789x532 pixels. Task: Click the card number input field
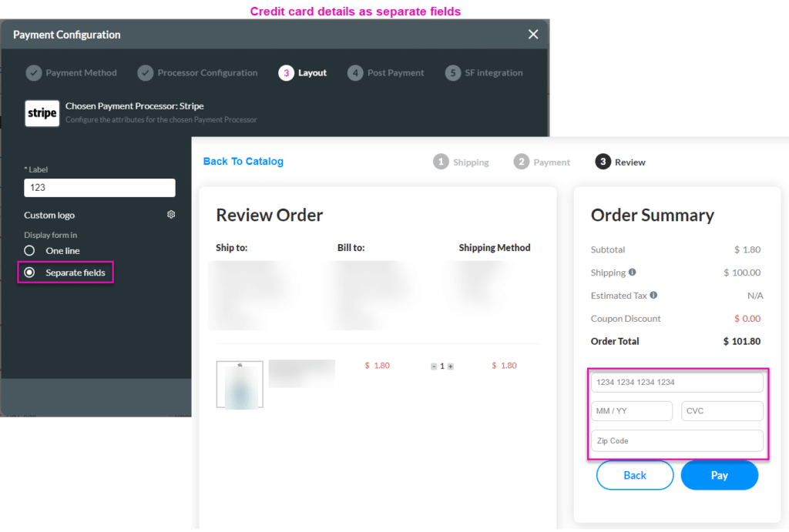[x=677, y=383]
